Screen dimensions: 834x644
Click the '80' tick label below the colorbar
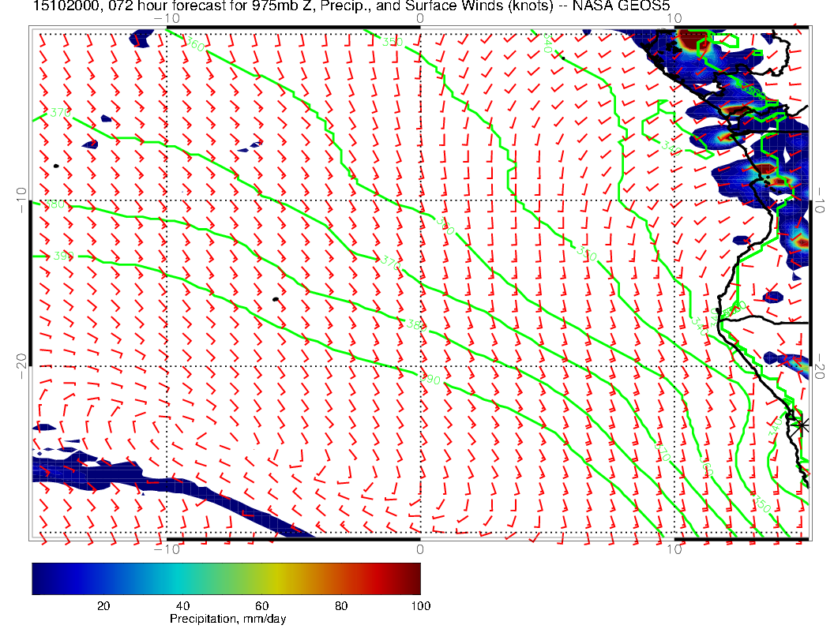pos(341,605)
